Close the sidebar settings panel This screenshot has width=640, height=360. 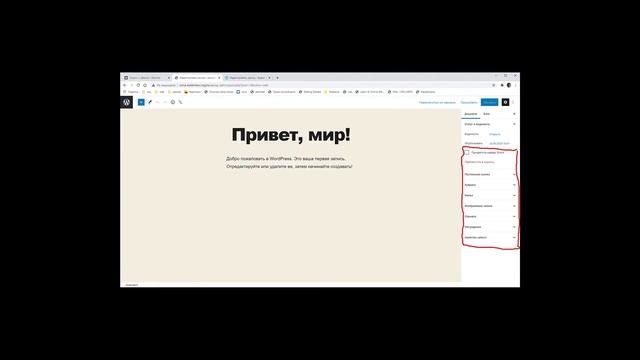click(514, 114)
